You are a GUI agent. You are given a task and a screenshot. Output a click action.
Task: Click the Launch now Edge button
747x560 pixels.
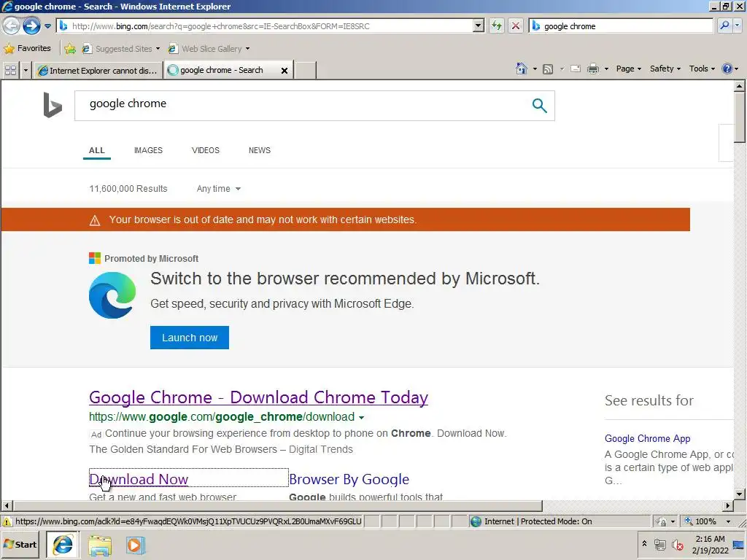coord(190,338)
